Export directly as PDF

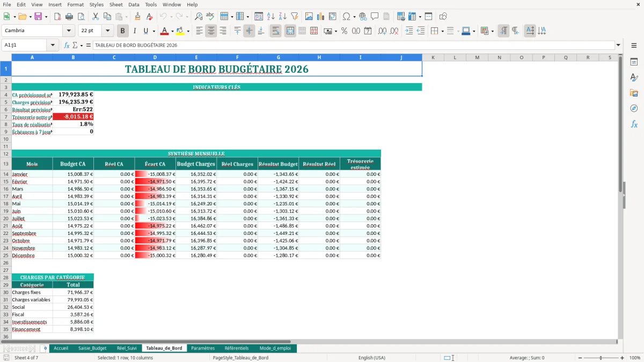57,17
